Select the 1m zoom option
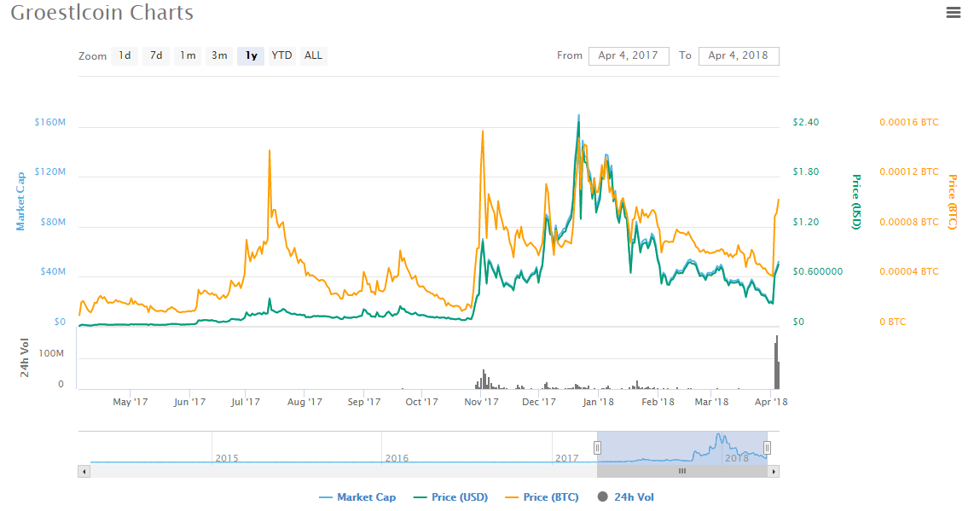Viewport: 980px width, 511px height. pyautogui.click(x=188, y=56)
